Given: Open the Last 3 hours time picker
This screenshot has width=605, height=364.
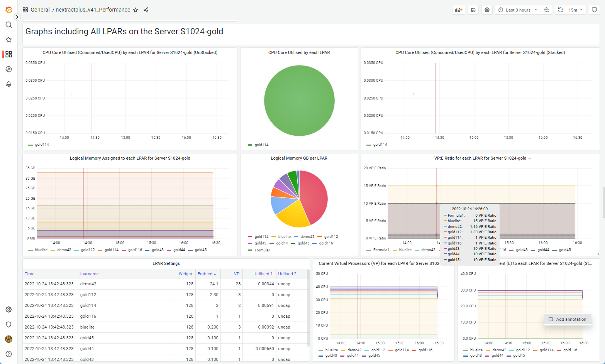Looking at the screenshot, I should pyautogui.click(x=518, y=10).
